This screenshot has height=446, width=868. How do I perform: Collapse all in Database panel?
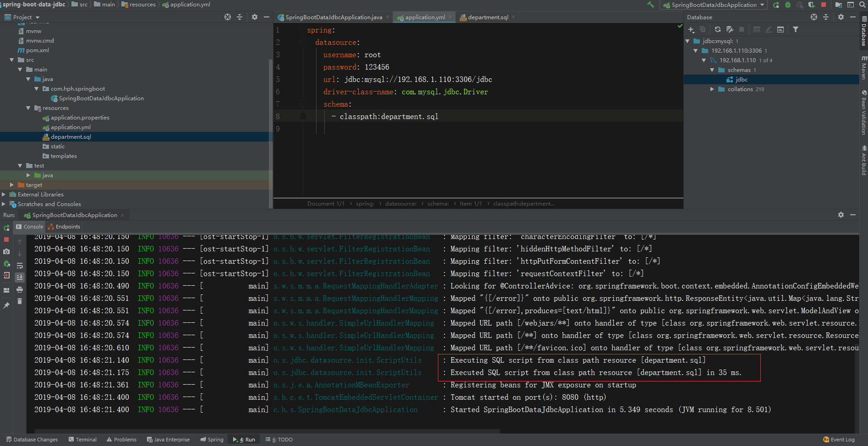[x=826, y=17]
